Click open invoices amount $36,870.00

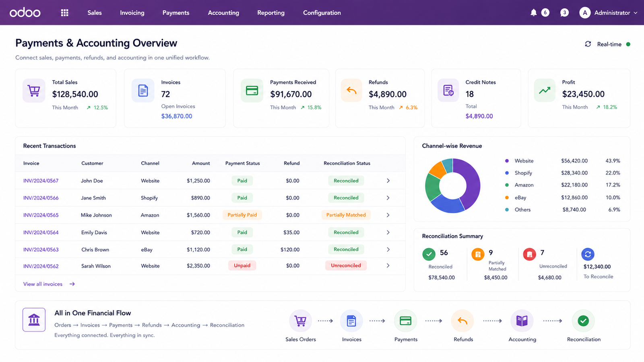(x=177, y=116)
